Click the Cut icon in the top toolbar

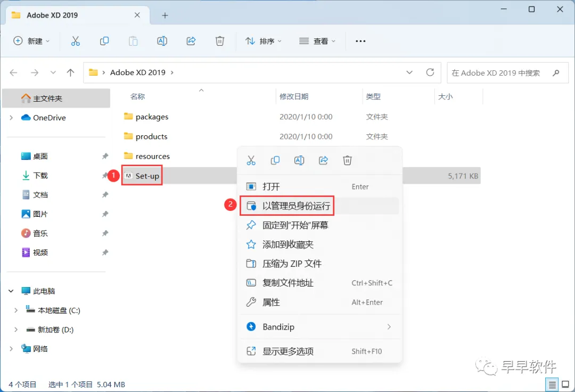[x=75, y=41]
